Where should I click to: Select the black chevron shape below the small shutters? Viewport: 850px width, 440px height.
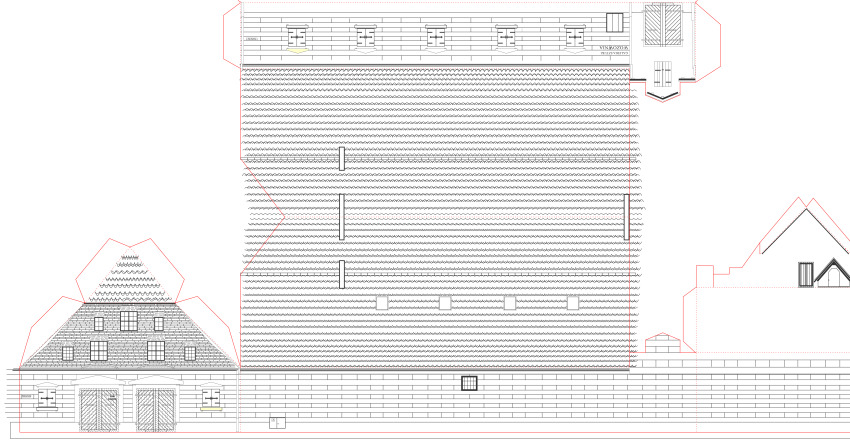[662, 93]
